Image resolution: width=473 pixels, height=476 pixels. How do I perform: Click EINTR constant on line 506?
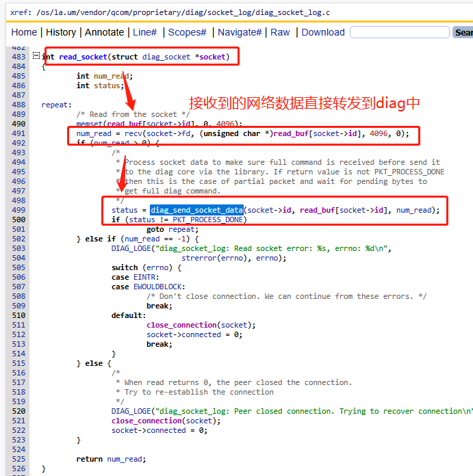tap(144, 277)
